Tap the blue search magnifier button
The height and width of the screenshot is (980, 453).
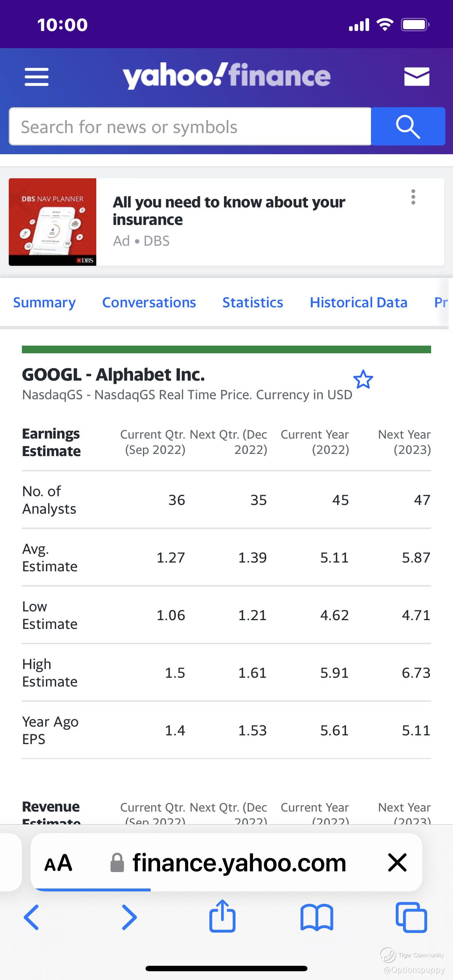click(x=408, y=127)
